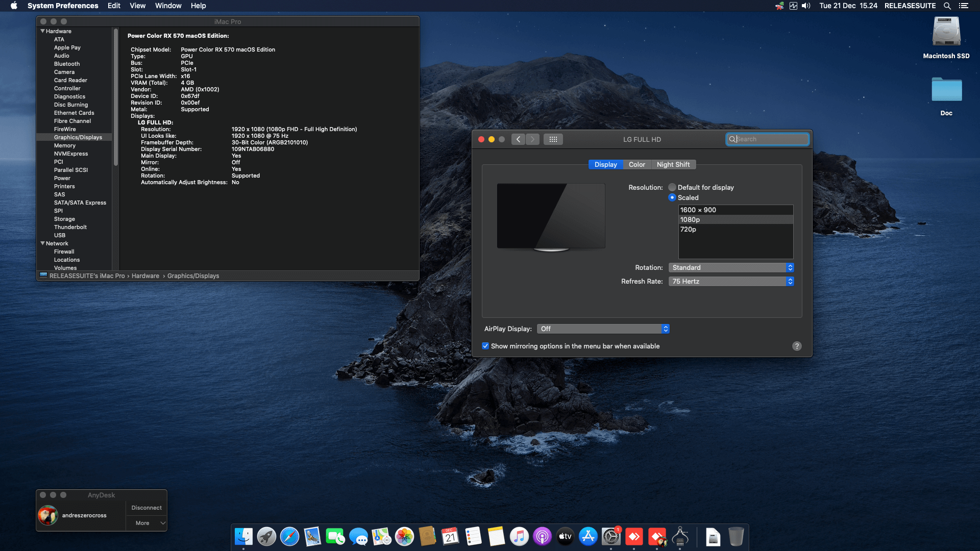The image size is (980, 551).
Task: Click System Preferences icon in Dock
Action: [611, 537]
